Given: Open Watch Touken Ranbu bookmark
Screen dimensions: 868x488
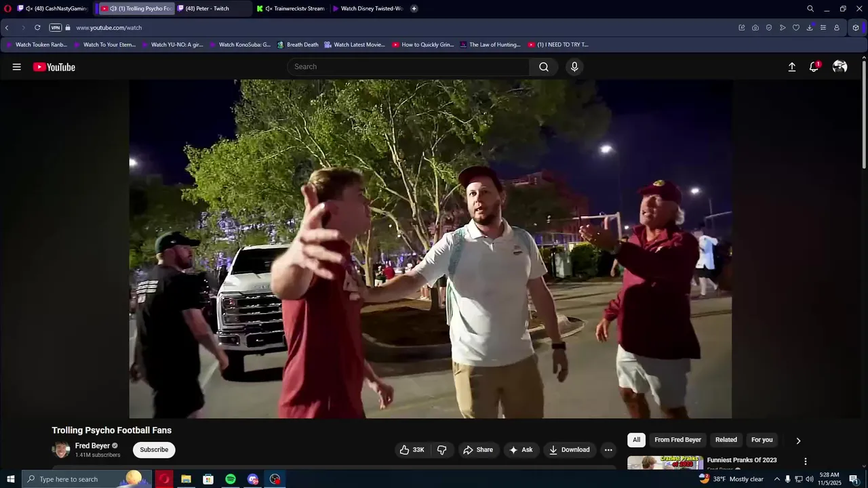Looking at the screenshot, I should [x=37, y=45].
